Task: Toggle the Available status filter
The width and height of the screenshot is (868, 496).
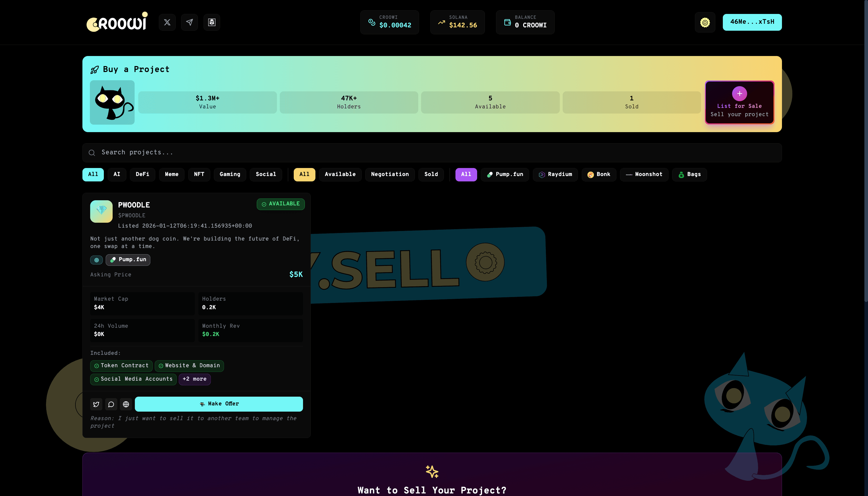Action: [340, 174]
